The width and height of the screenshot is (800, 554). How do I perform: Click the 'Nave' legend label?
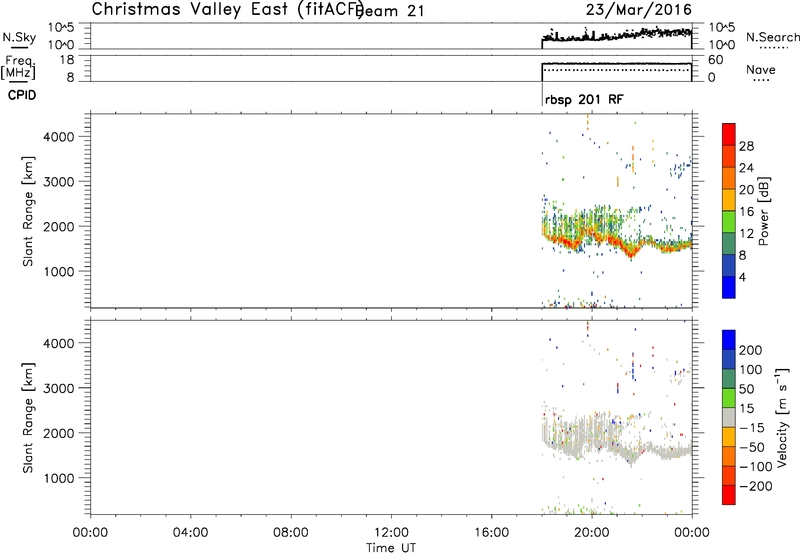click(761, 70)
